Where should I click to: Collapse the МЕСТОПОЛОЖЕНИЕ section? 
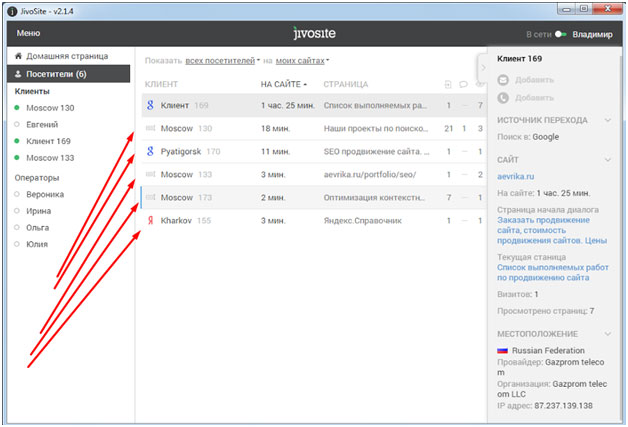click(x=608, y=334)
